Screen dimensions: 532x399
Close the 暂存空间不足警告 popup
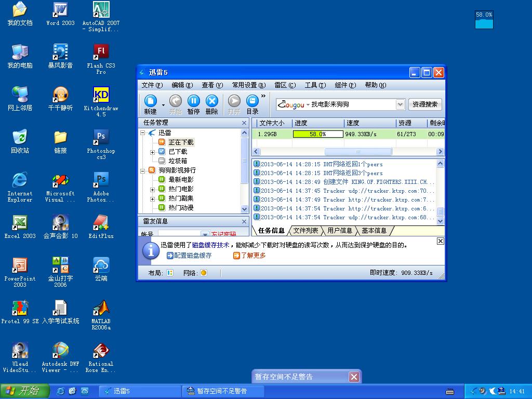coord(354,377)
